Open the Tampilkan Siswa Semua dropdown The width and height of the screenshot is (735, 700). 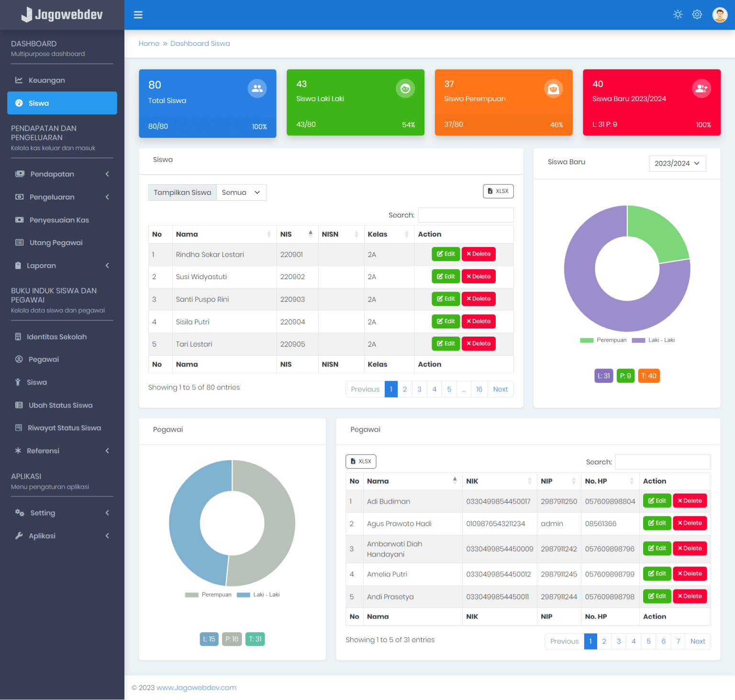(x=241, y=192)
